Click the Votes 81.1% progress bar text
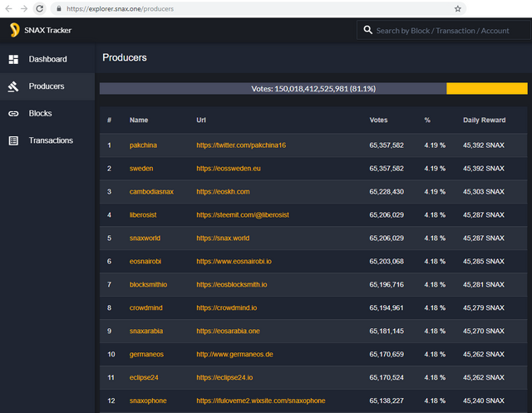This screenshot has width=532, height=413. tap(313, 89)
